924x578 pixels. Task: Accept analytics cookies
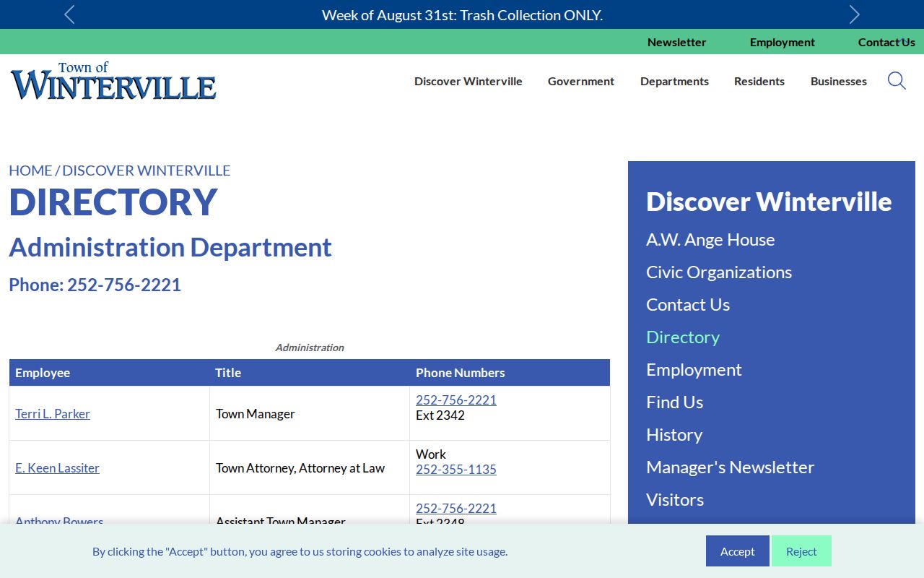738,551
